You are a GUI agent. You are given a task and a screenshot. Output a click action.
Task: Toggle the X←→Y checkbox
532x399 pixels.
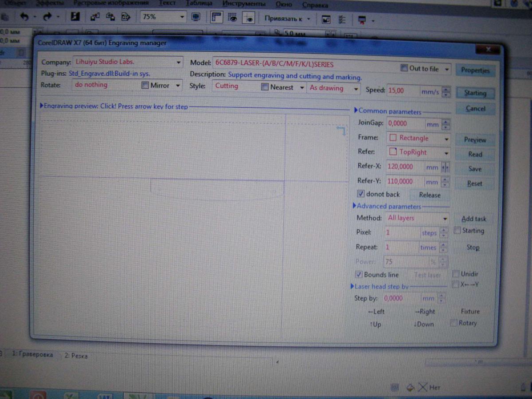coord(455,285)
